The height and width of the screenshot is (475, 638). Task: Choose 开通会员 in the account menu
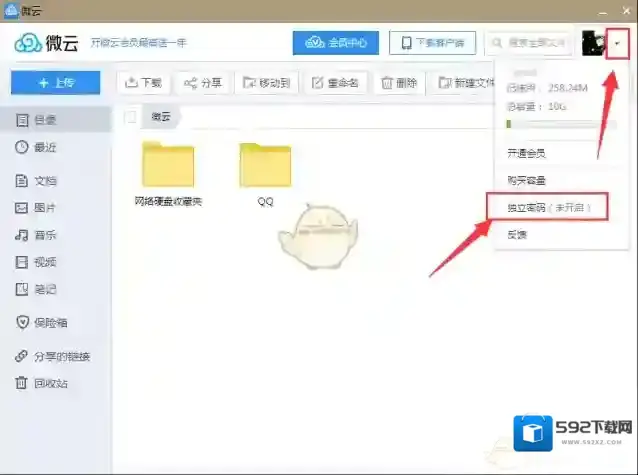click(x=561, y=153)
